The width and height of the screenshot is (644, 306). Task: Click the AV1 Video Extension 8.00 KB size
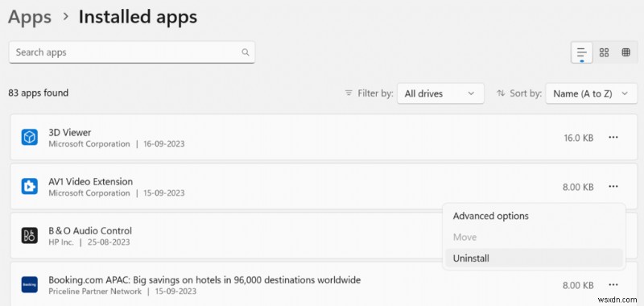[578, 188]
